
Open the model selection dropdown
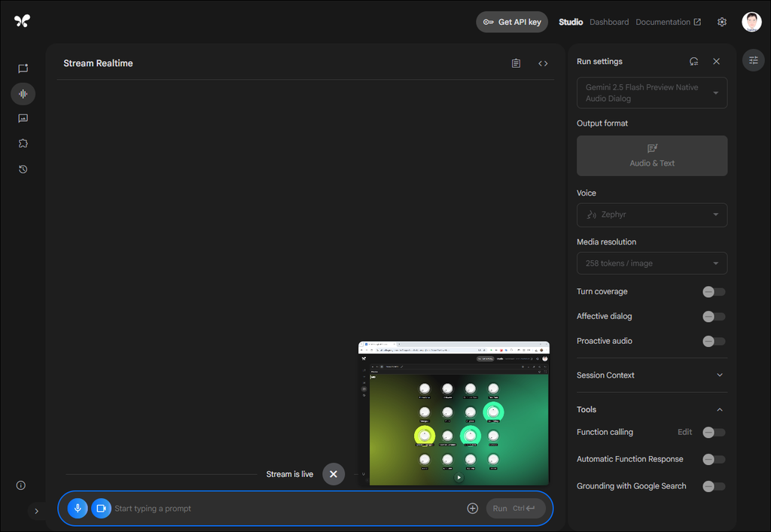pos(652,93)
